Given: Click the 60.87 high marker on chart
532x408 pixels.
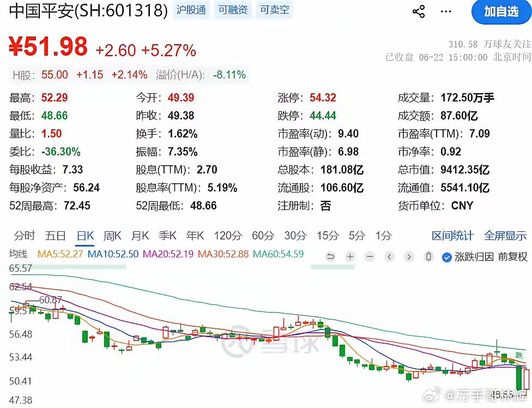Looking at the screenshot, I should [x=51, y=299].
